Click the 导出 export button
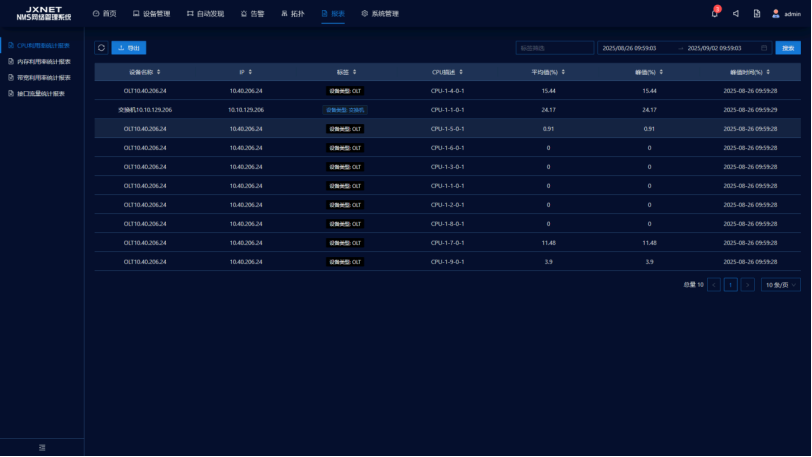The image size is (812, 457). [x=128, y=47]
